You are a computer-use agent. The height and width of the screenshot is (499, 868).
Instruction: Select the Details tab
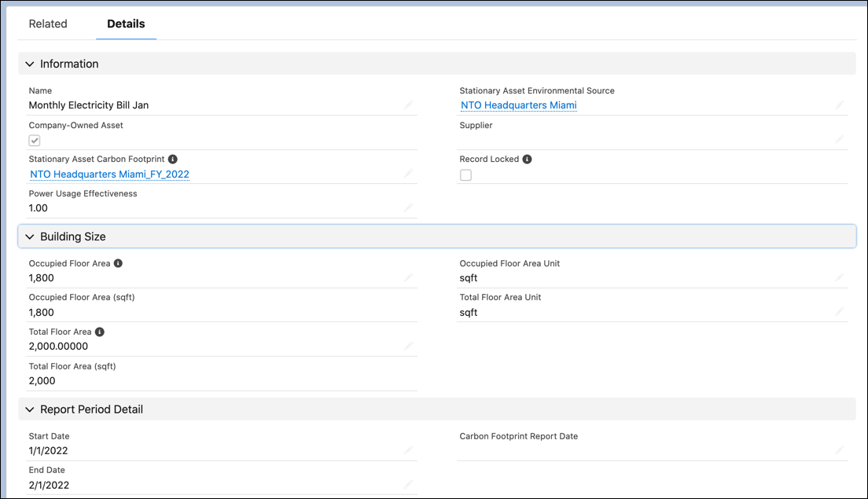click(x=127, y=24)
